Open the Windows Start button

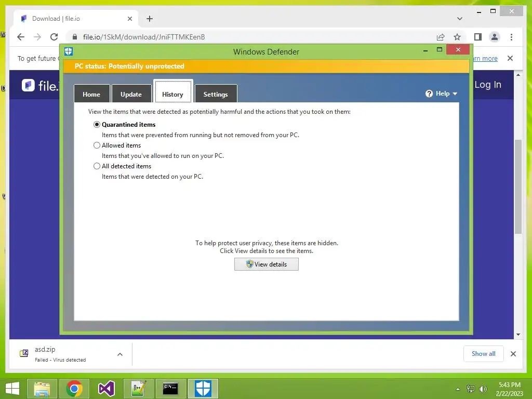click(12, 389)
